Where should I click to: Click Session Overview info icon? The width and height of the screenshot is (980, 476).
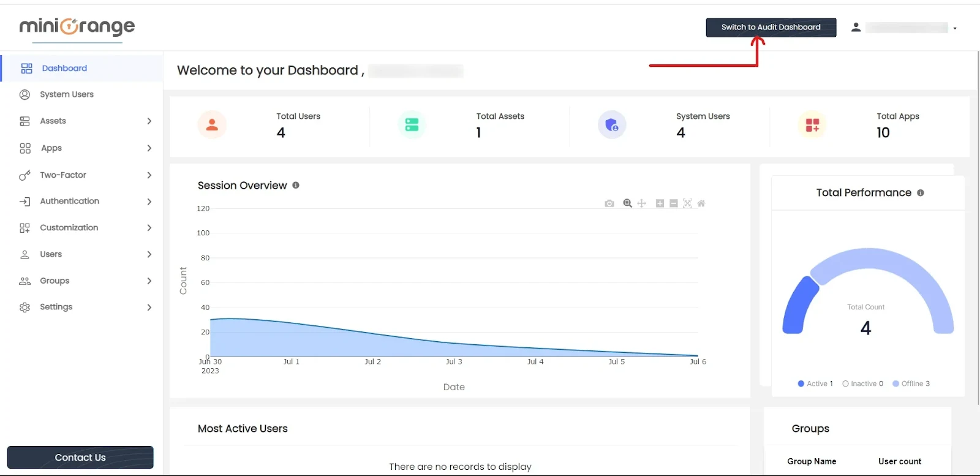pos(296,185)
